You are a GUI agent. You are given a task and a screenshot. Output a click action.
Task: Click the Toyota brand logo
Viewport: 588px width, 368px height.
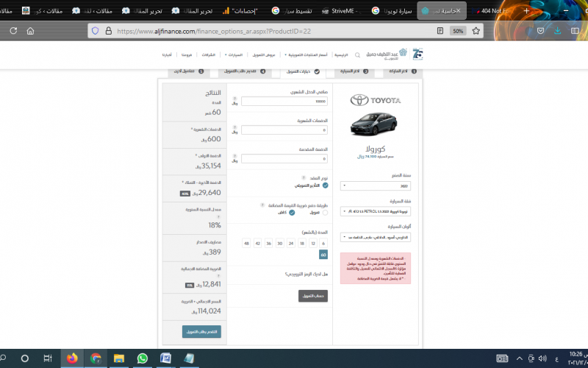[376, 100]
